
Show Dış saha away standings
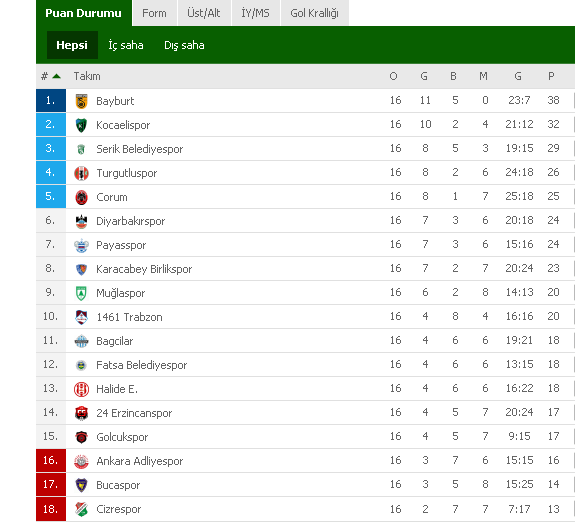coord(184,45)
